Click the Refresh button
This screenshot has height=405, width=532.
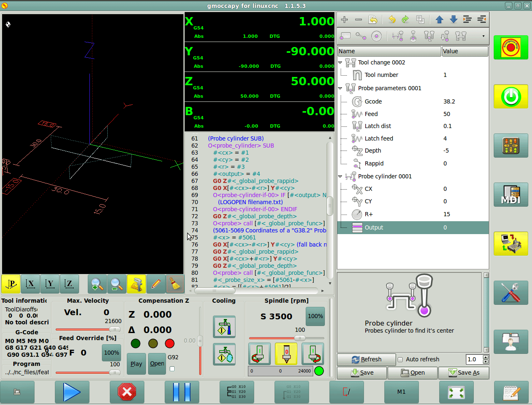(x=366, y=360)
